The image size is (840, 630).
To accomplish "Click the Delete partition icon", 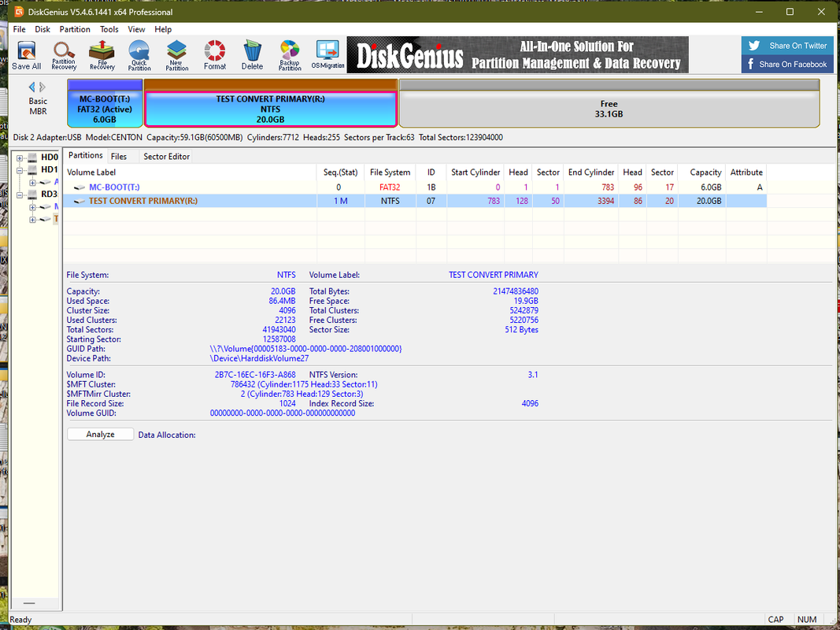I will (252, 55).
